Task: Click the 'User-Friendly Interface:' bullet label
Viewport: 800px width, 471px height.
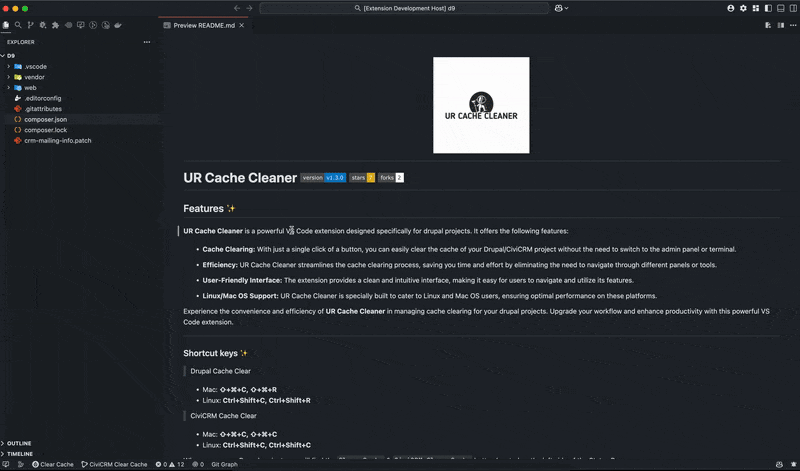Action: click(242, 280)
